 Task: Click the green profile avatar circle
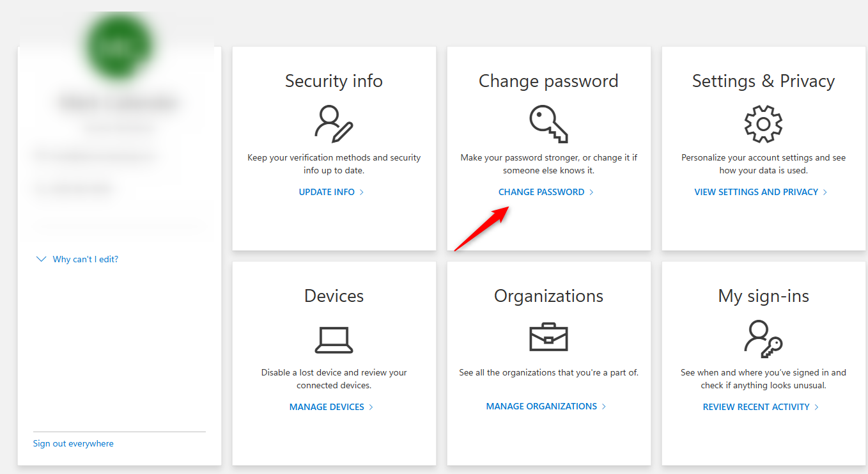(120, 46)
